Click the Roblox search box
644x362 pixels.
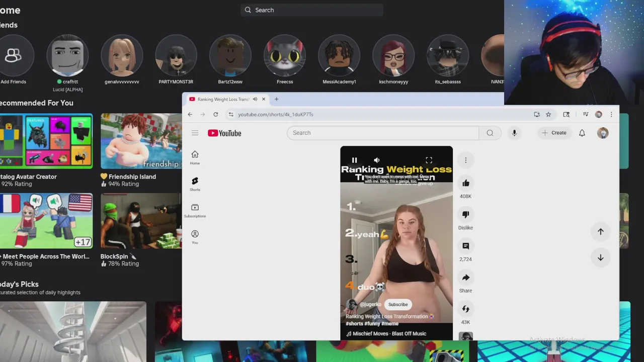[312, 10]
